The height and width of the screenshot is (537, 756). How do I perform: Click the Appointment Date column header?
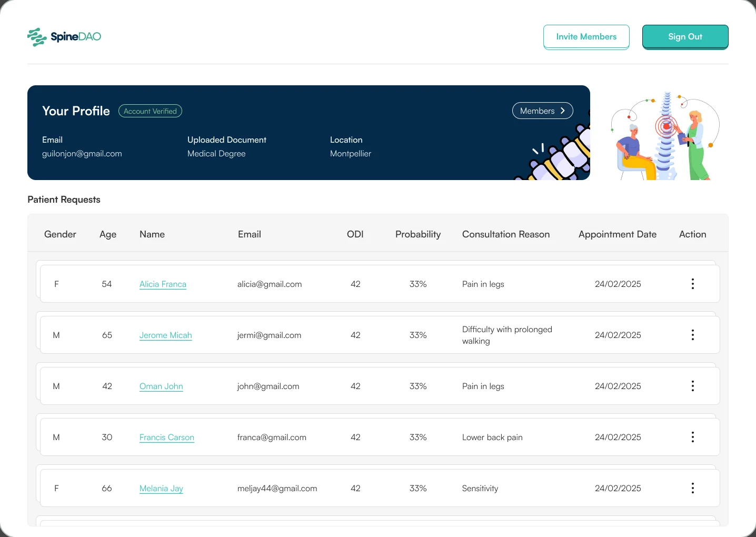click(618, 234)
